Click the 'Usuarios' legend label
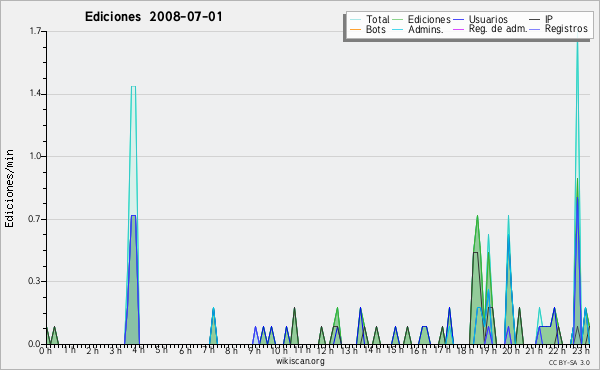Viewport: 600px width, 370px height. (x=488, y=19)
